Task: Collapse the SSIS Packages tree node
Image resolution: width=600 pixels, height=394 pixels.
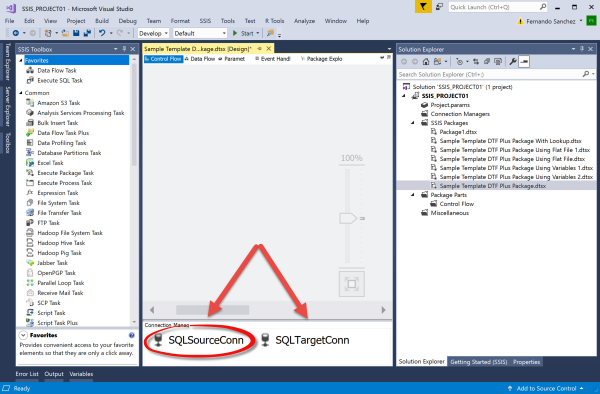Action: pos(412,123)
